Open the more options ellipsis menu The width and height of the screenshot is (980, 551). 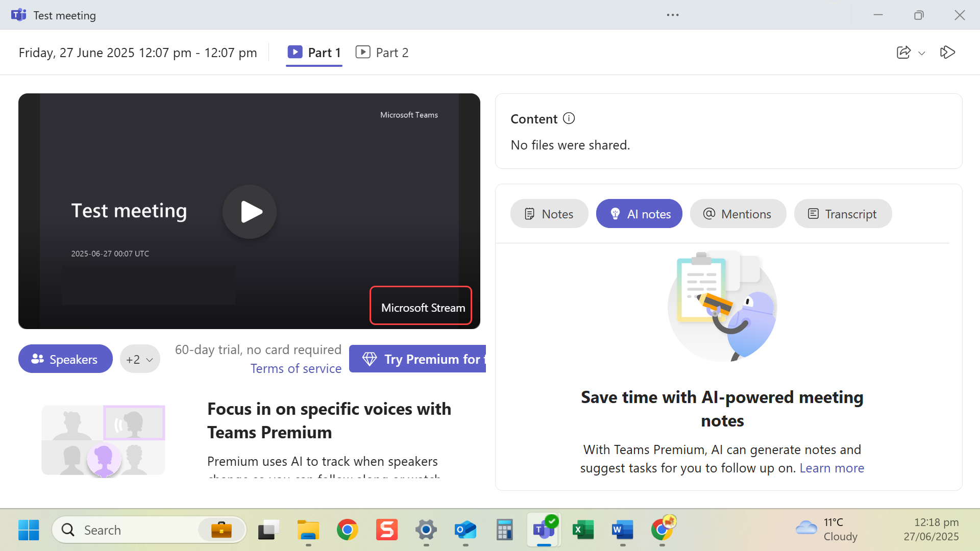(x=673, y=15)
